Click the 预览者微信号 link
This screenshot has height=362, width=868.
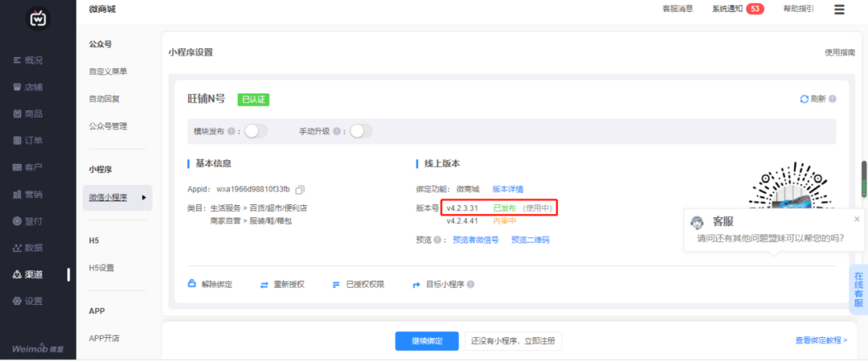tap(476, 240)
